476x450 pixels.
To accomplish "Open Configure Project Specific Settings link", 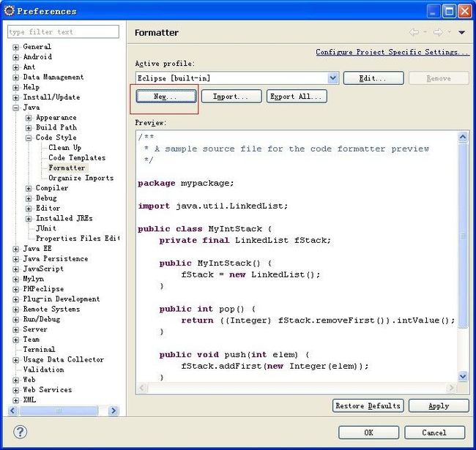I will (x=393, y=52).
